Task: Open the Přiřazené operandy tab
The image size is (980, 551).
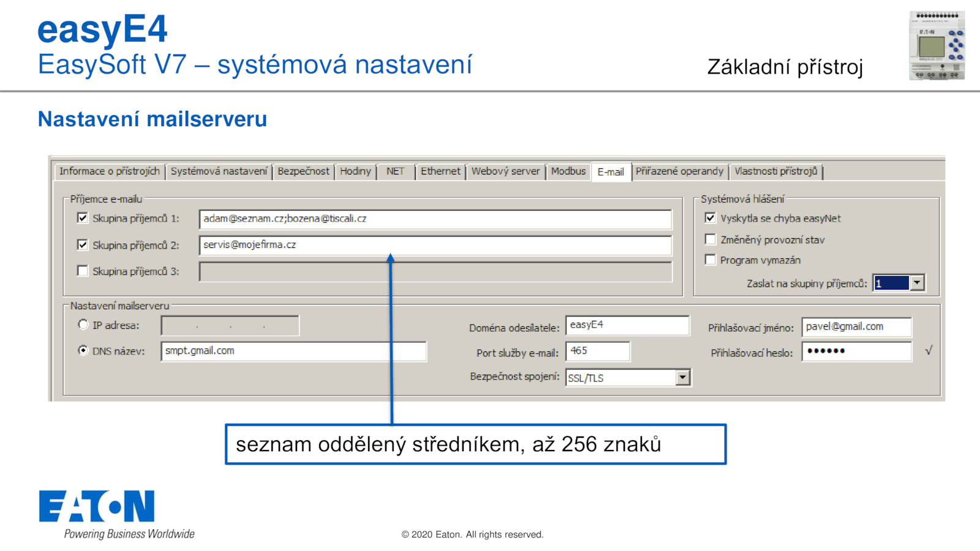Action: 679,171
